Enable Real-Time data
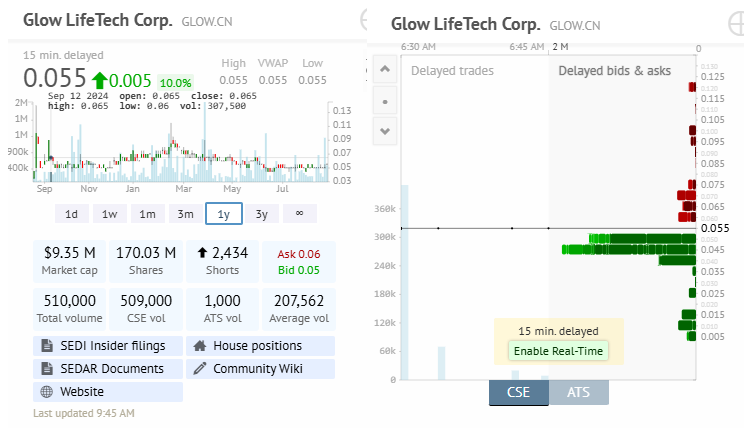 click(x=558, y=351)
